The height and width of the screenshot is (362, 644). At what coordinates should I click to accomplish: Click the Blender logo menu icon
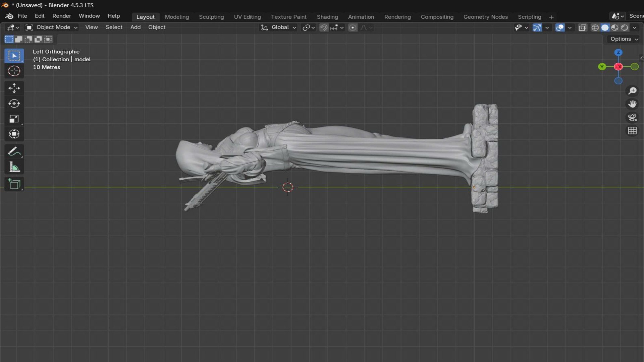(9, 16)
